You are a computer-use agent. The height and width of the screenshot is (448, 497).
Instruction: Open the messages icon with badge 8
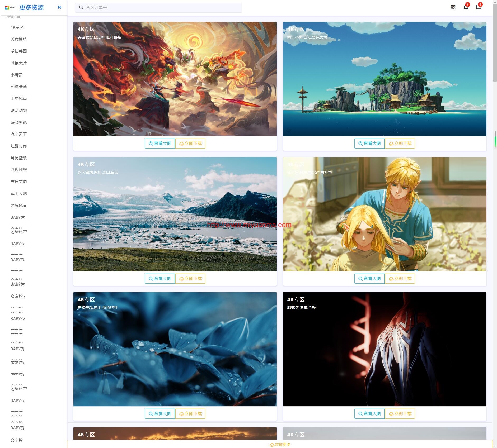[478, 7]
